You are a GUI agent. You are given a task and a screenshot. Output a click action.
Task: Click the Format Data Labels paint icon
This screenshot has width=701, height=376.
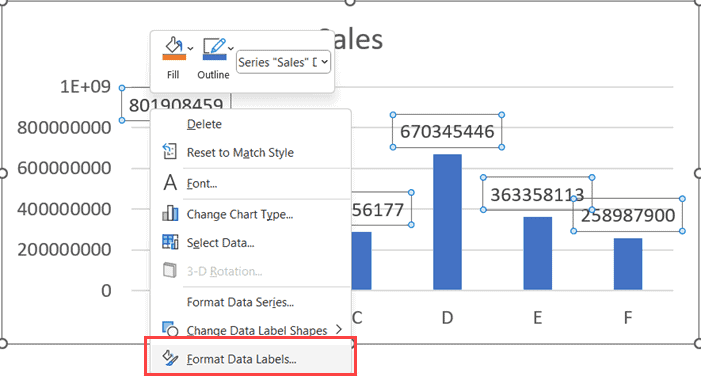coord(170,359)
